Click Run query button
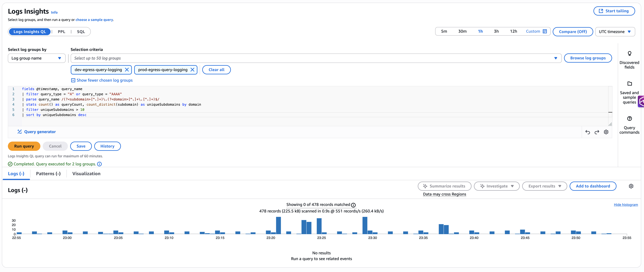Image resolution: width=644 pixels, height=272 pixels. click(x=24, y=146)
